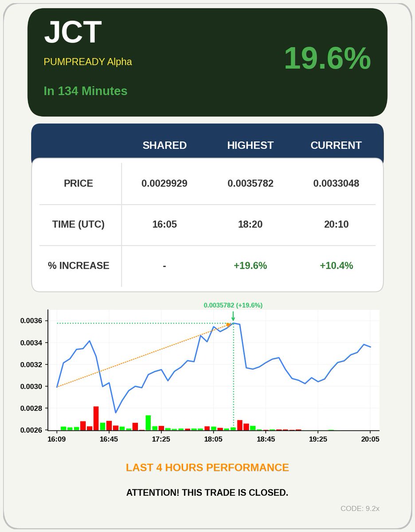Viewport: 415px width, 532px height.
Task: Click highest time 18:20
Action: coord(251,224)
